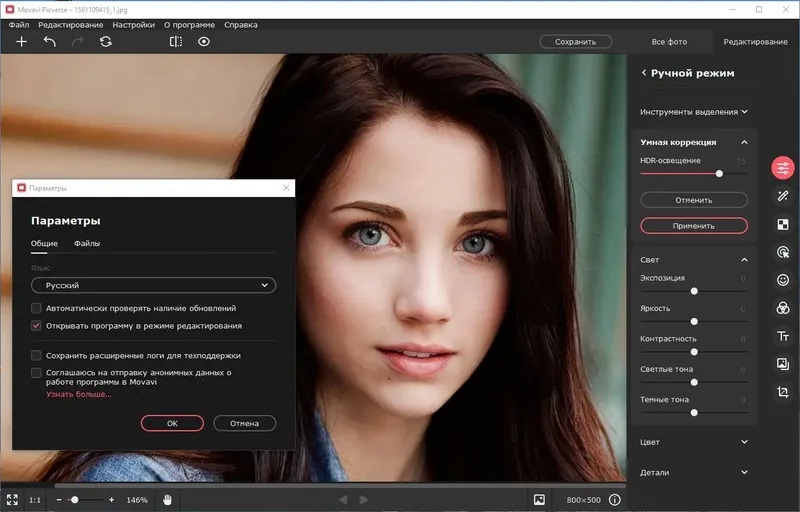Viewport: 800px width, 512px height.
Task: Click the zoom out minus icon
Action: (x=59, y=500)
